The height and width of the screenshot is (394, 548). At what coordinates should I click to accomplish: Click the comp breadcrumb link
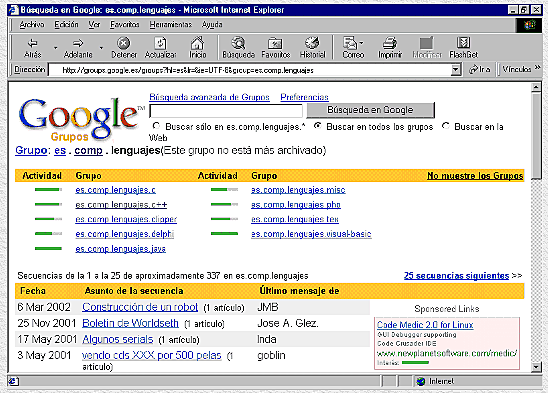[88, 150]
